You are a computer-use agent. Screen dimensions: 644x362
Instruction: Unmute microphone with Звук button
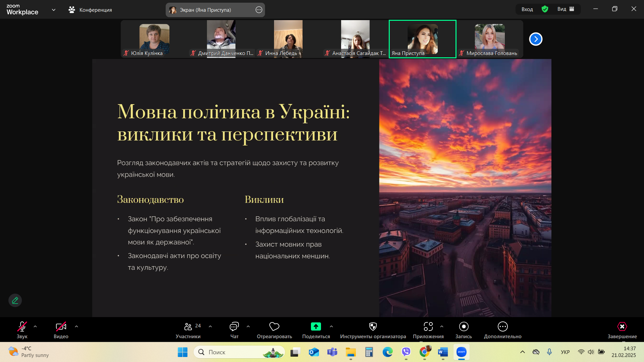(22, 330)
